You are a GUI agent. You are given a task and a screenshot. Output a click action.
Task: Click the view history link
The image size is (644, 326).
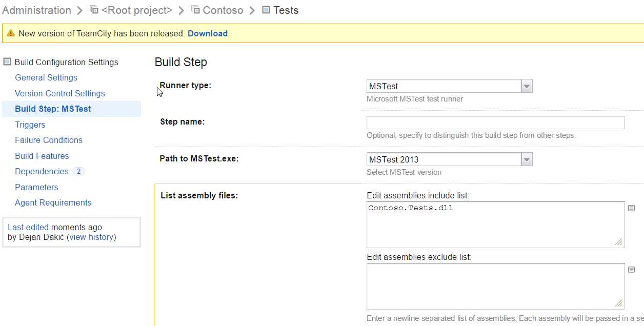click(91, 237)
